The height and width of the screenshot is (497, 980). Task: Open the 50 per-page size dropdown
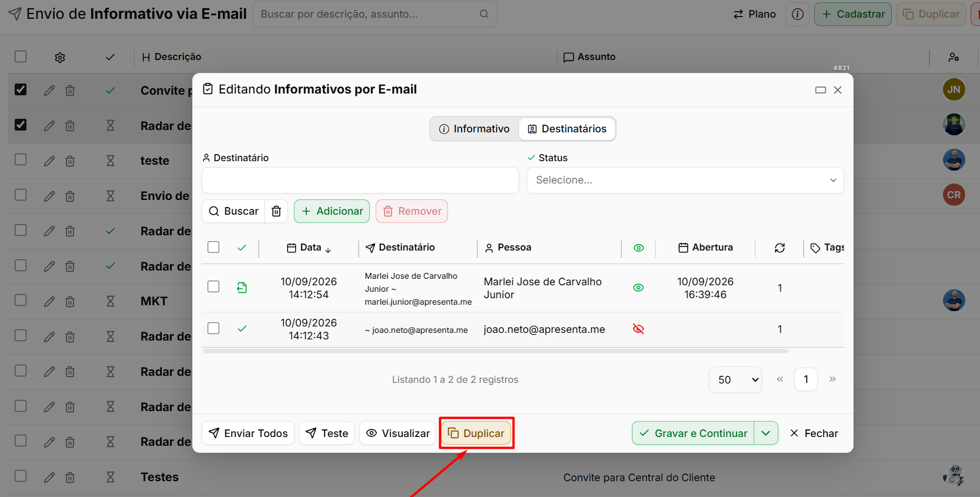pos(735,379)
